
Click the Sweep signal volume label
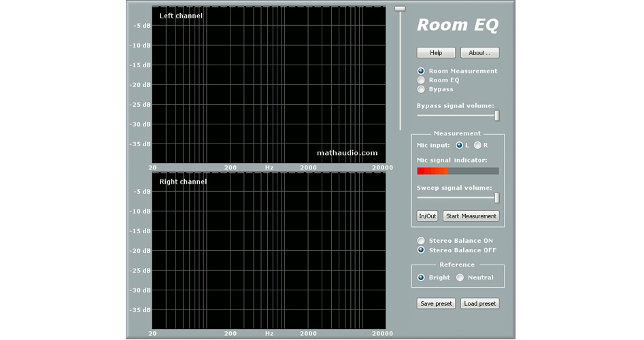click(x=454, y=188)
